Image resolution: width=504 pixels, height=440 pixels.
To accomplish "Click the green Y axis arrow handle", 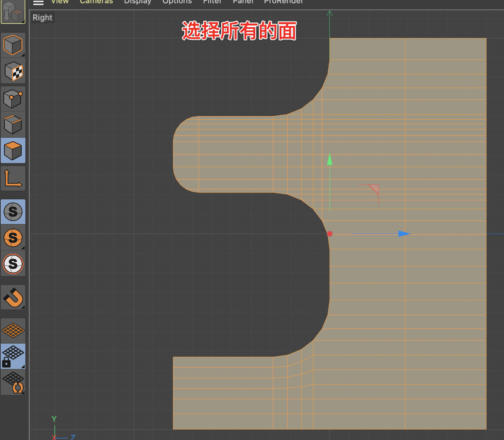I will coord(330,159).
